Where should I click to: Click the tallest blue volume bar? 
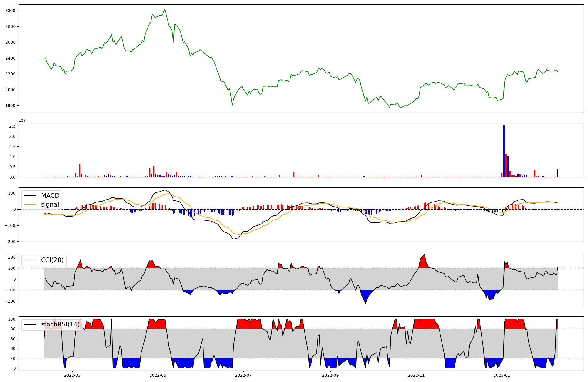[504, 151]
